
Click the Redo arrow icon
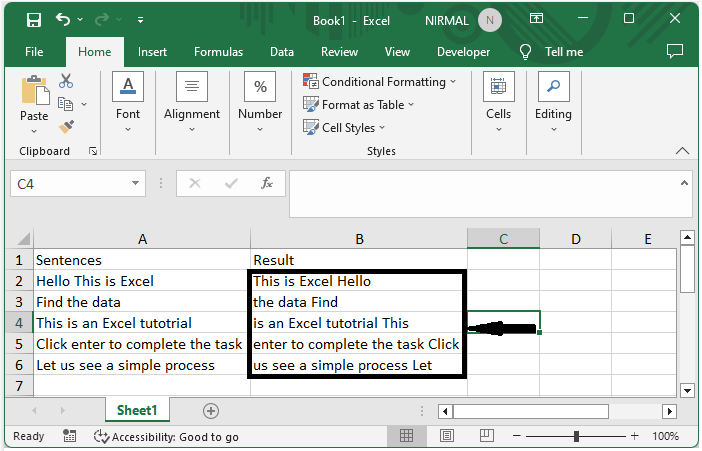coord(102,20)
